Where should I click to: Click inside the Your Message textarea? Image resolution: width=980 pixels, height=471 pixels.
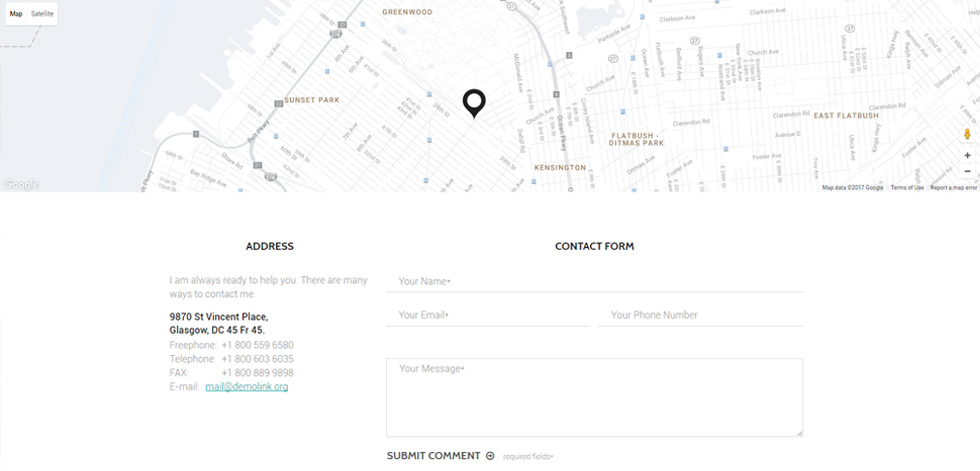tap(594, 397)
